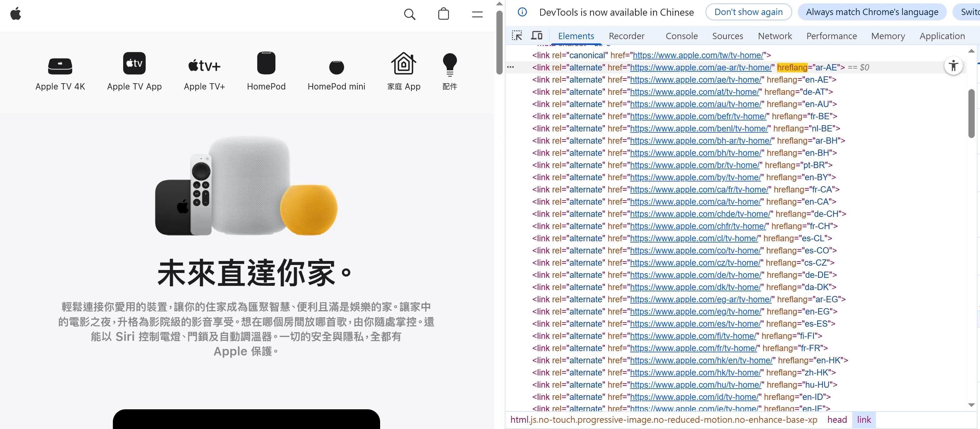Switch to the Console tab
980x429 pixels.
(x=681, y=36)
